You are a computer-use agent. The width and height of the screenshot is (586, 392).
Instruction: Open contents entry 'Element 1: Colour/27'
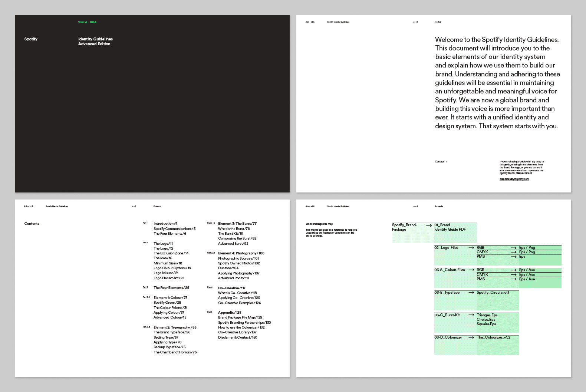click(x=171, y=298)
